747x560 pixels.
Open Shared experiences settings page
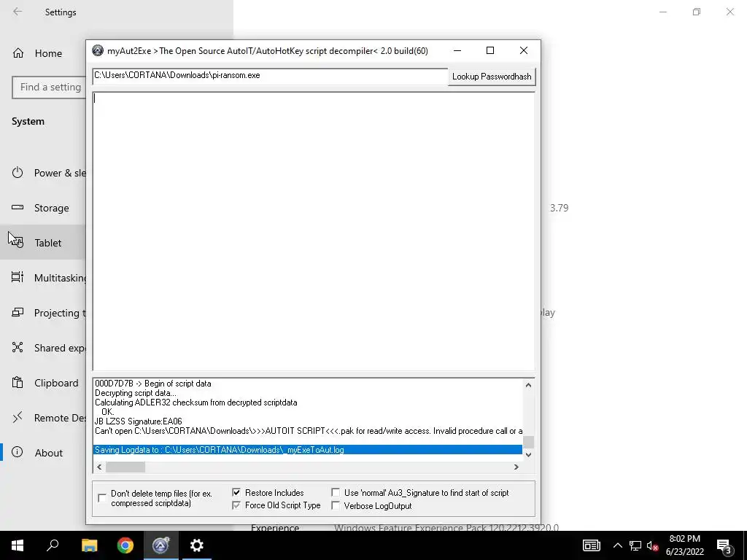click(43, 348)
